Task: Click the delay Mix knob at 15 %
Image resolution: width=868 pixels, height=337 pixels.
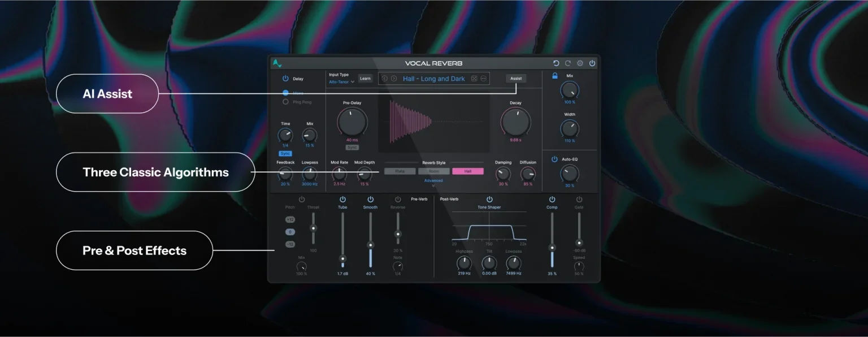Action: click(310, 135)
